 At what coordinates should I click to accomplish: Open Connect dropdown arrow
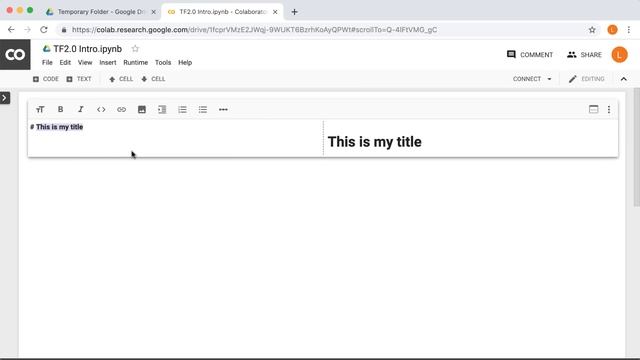[x=549, y=79]
